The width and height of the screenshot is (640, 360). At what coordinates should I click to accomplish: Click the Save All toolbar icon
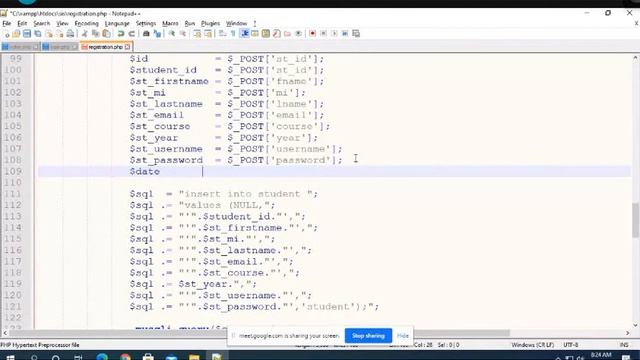click(38, 33)
